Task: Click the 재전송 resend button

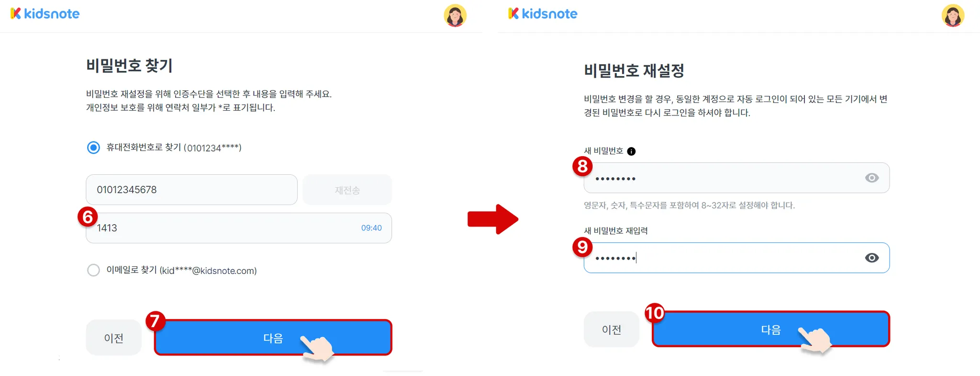Action: 347,190
